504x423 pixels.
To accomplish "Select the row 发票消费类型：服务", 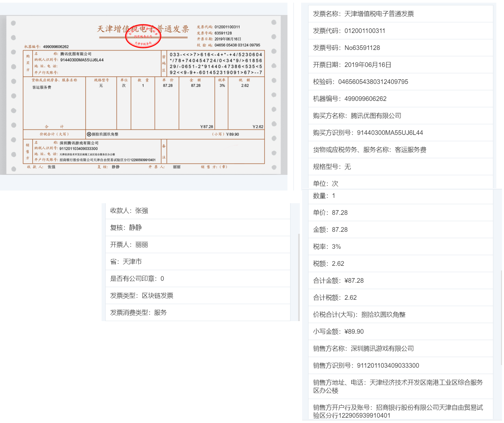I will coord(198,312).
